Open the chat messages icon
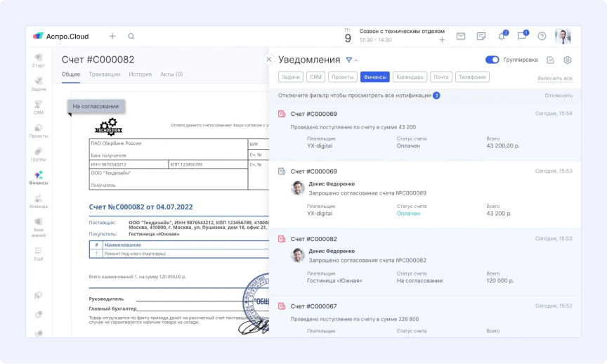 click(x=522, y=37)
